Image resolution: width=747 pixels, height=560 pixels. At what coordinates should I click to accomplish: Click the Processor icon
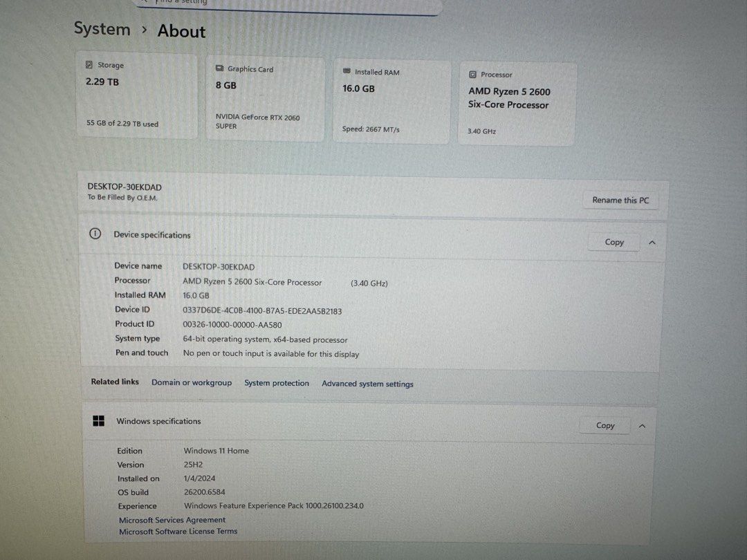(473, 74)
